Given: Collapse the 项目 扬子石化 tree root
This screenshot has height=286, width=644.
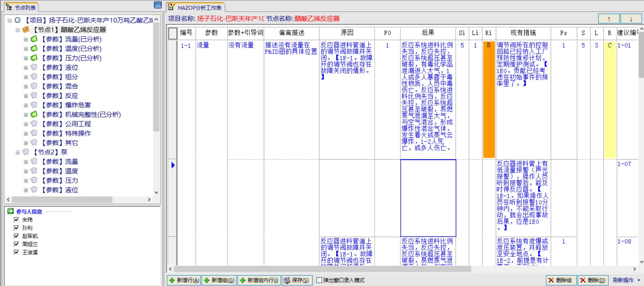Looking at the screenshot, I should click(10, 21).
